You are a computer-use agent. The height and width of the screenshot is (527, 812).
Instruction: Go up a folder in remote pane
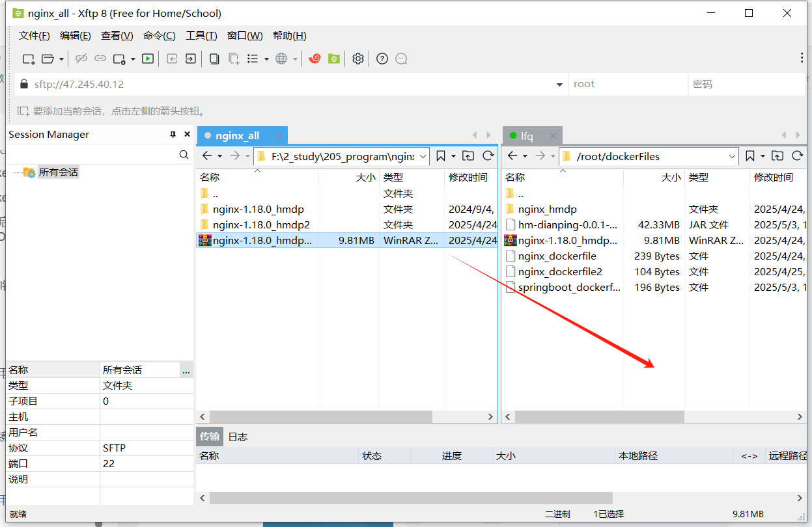click(777, 155)
